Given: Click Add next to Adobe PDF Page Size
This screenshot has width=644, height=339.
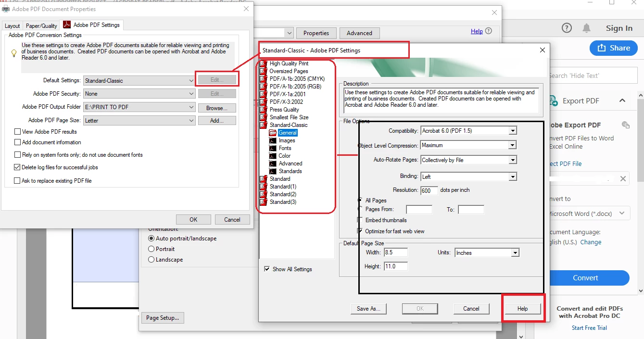Looking at the screenshot, I should 217,121.
